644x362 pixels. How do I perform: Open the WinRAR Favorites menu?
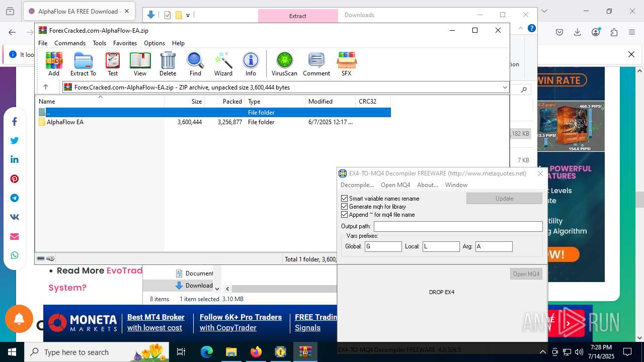tap(125, 43)
